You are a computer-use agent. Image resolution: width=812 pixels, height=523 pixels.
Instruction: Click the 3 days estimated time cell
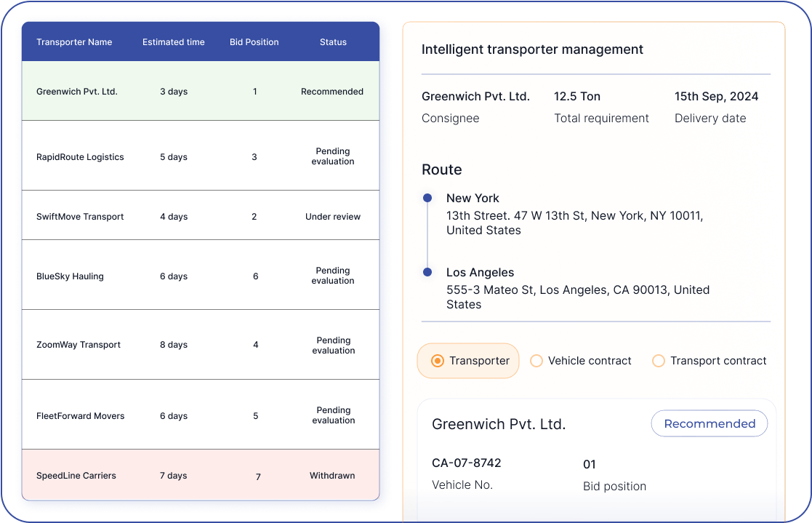click(174, 91)
